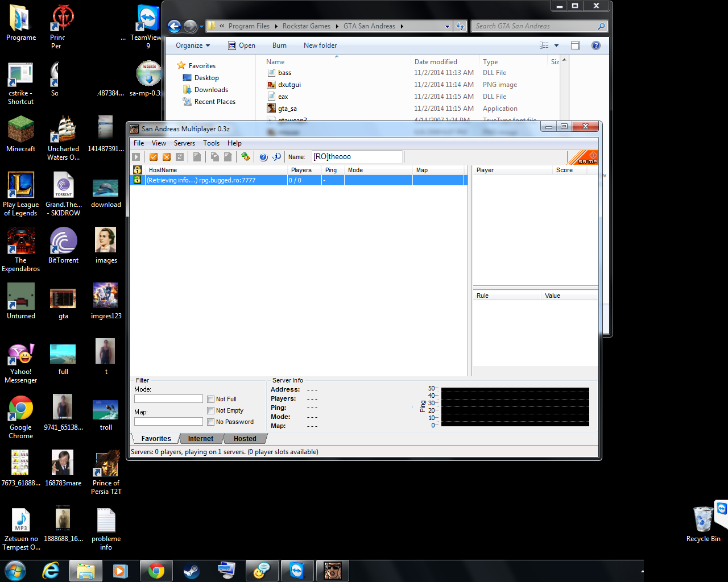Click the About info bubble icon
This screenshot has width=728, height=582.
click(x=276, y=157)
